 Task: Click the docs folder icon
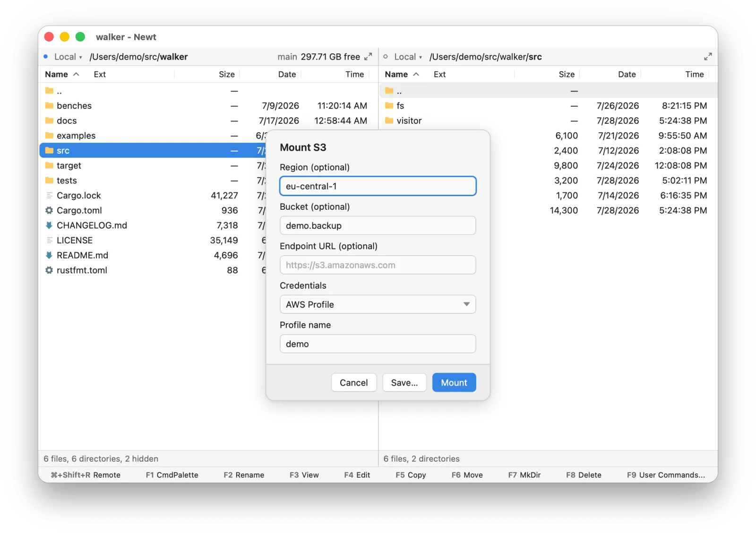coord(49,120)
